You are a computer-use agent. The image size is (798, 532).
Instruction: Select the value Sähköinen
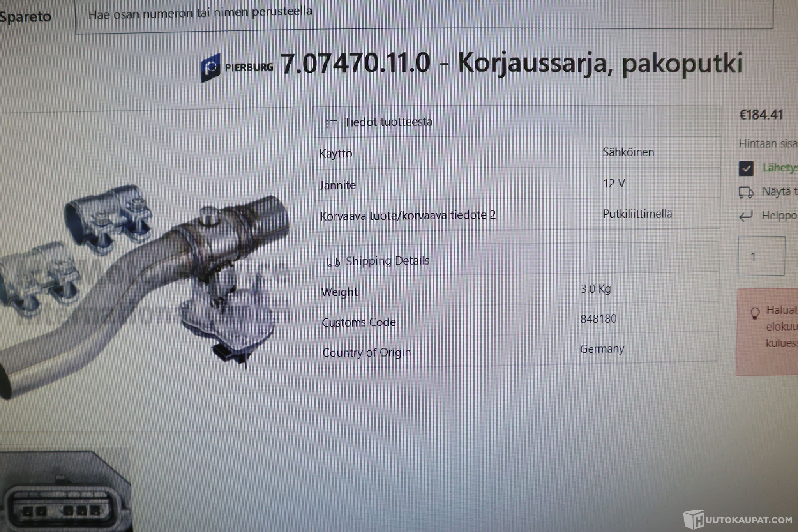pos(628,152)
